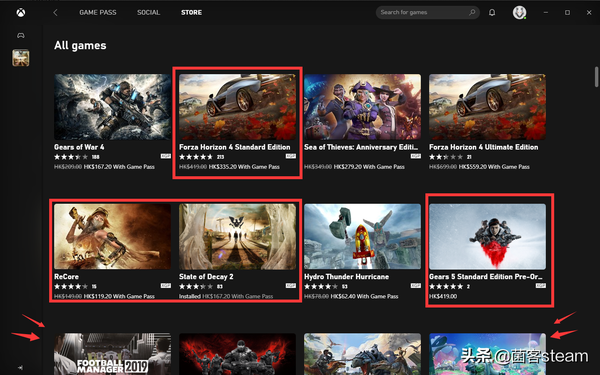Switch to the GAME PASS tab
This screenshot has height=375, width=600.
point(98,13)
